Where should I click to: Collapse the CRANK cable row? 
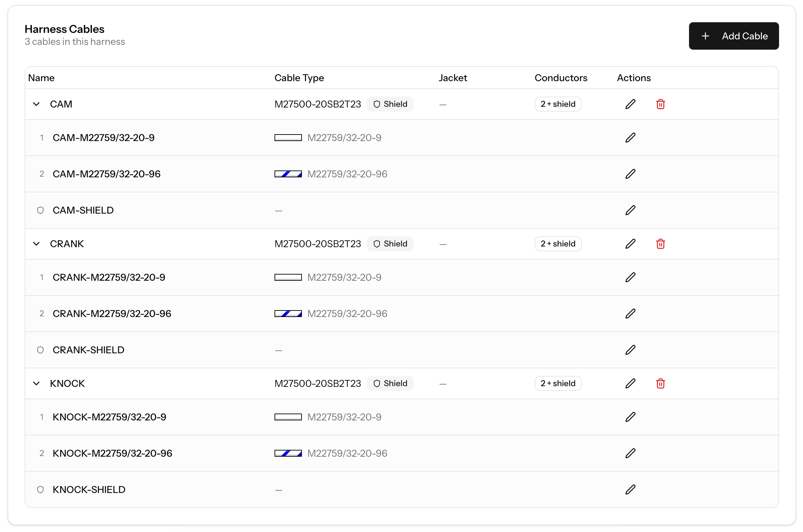click(x=36, y=244)
